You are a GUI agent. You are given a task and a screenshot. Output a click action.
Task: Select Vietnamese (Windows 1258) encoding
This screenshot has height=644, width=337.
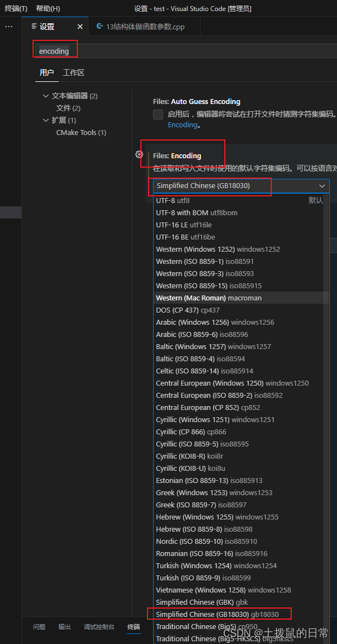pyautogui.click(x=241, y=590)
